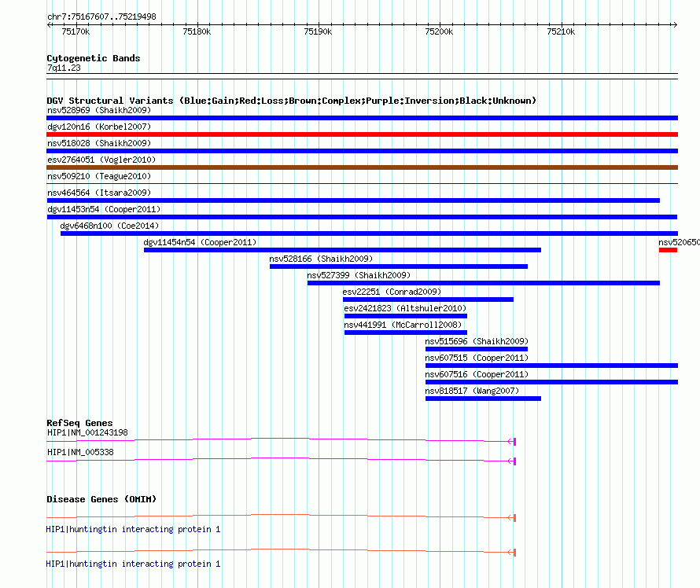Click the HIP1 NM_005338 gene arrow end
700x588 pixels.
[512, 461]
